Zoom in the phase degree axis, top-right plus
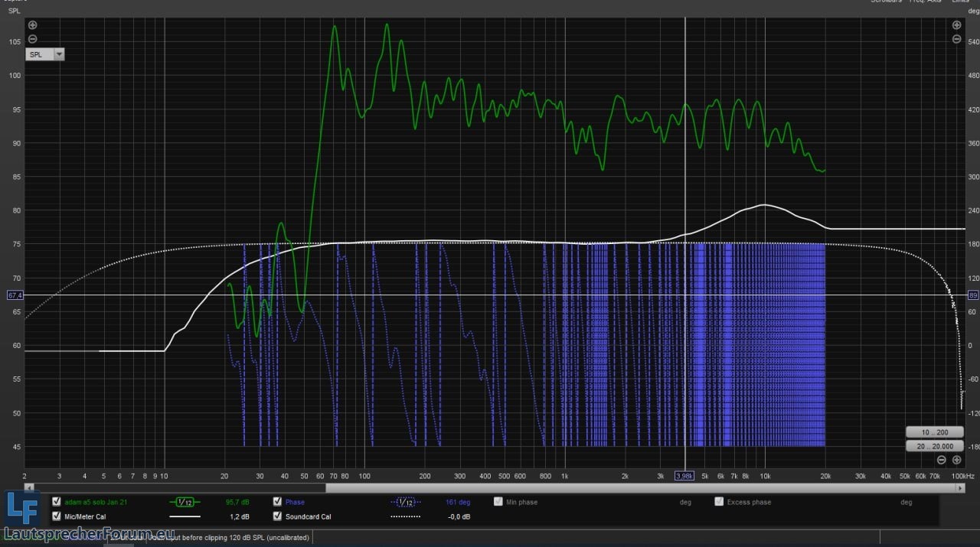Image resolution: width=980 pixels, height=547 pixels. pos(955,25)
